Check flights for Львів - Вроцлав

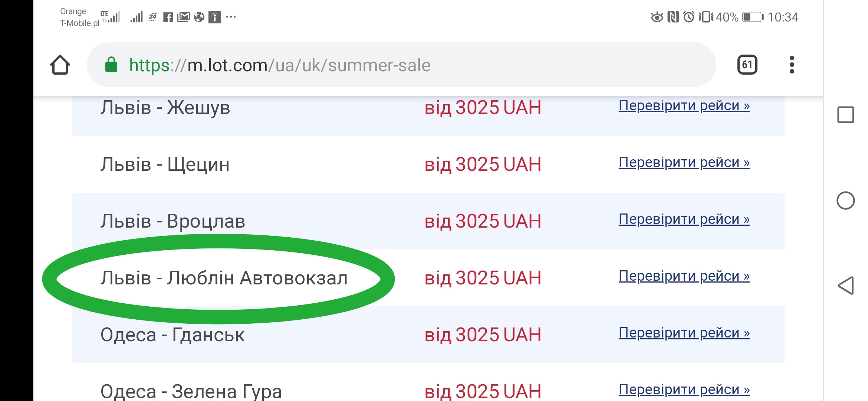[684, 219]
